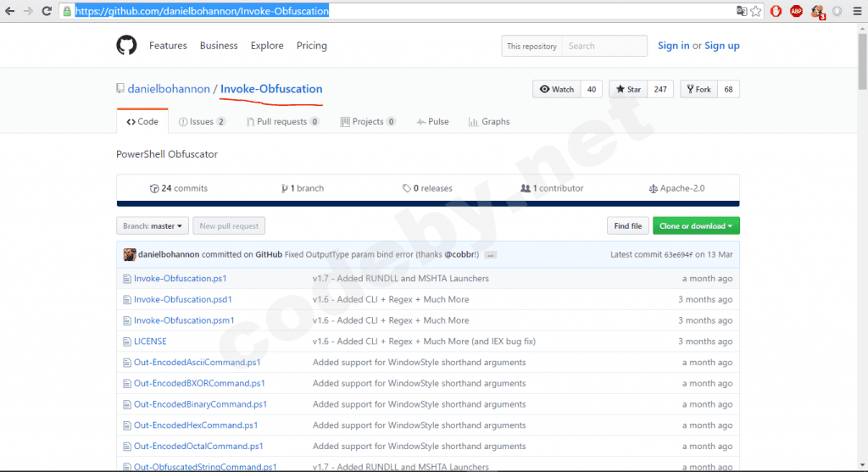Open the LICENSE file
The height and width of the screenshot is (472, 868).
[150, 342]
